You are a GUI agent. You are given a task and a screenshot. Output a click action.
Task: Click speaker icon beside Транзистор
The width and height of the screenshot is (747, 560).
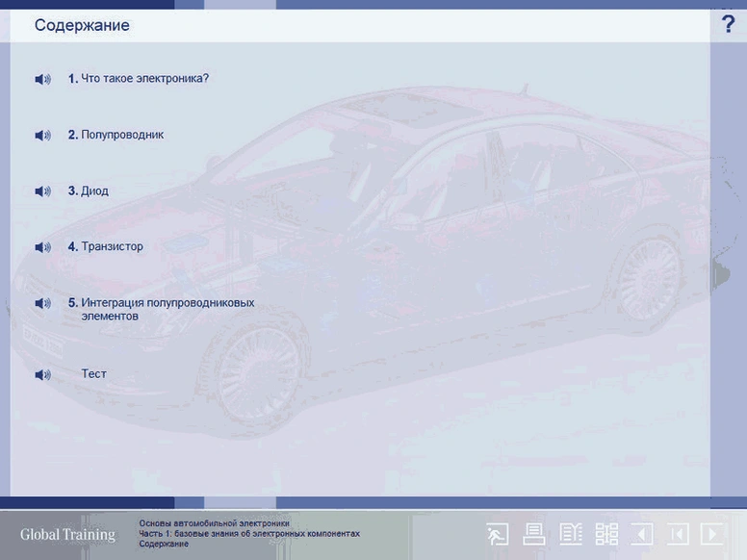coord(42,247)
